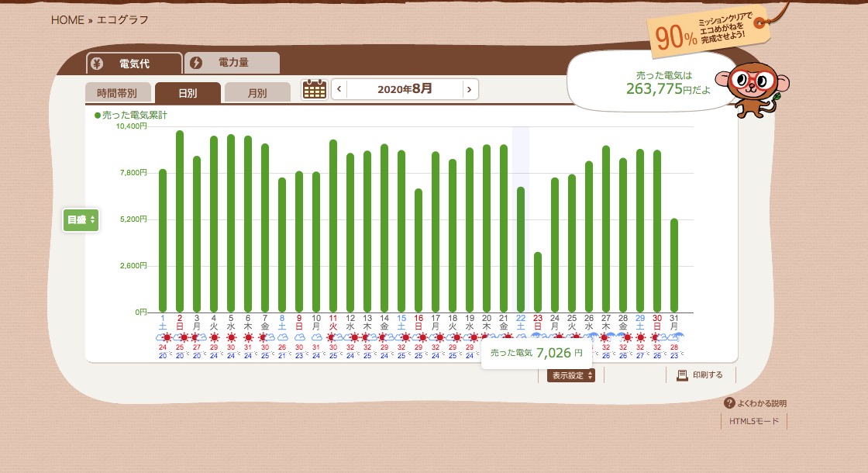Click the 2,600円 axis label

(x=133, y=266)
